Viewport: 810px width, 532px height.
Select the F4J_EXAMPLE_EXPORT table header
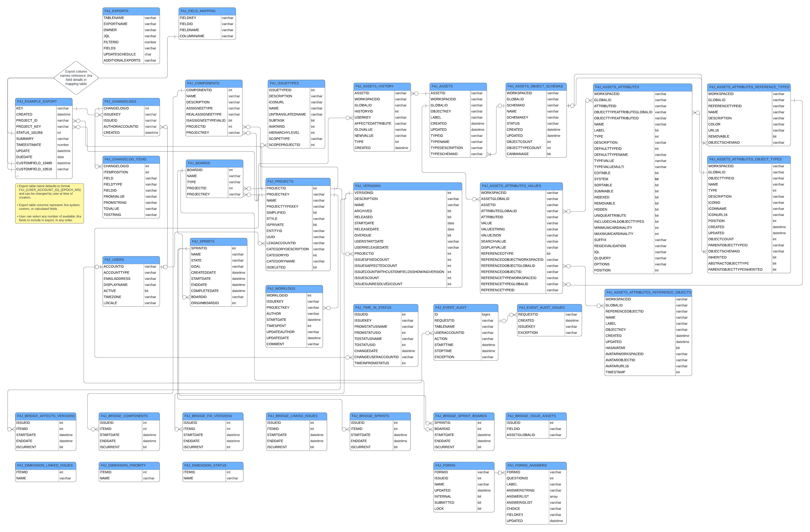pos(44,102)
